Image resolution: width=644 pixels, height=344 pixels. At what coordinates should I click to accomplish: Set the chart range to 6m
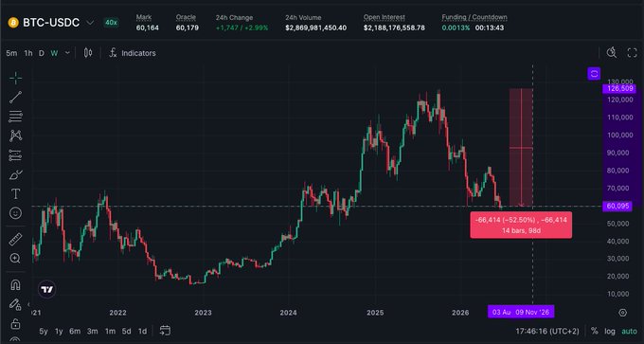(x=75, y=332)
